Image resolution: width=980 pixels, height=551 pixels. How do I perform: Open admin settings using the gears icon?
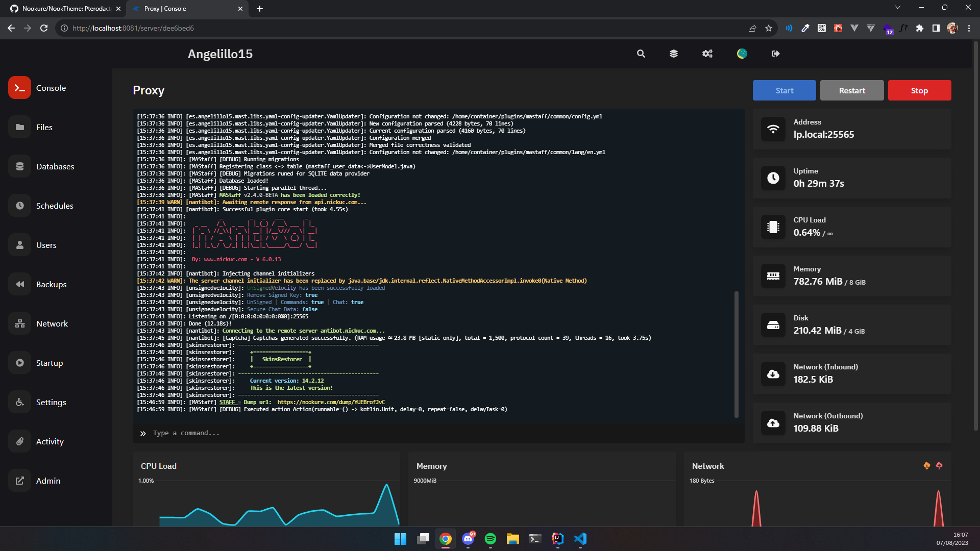(x=707, y=54)
